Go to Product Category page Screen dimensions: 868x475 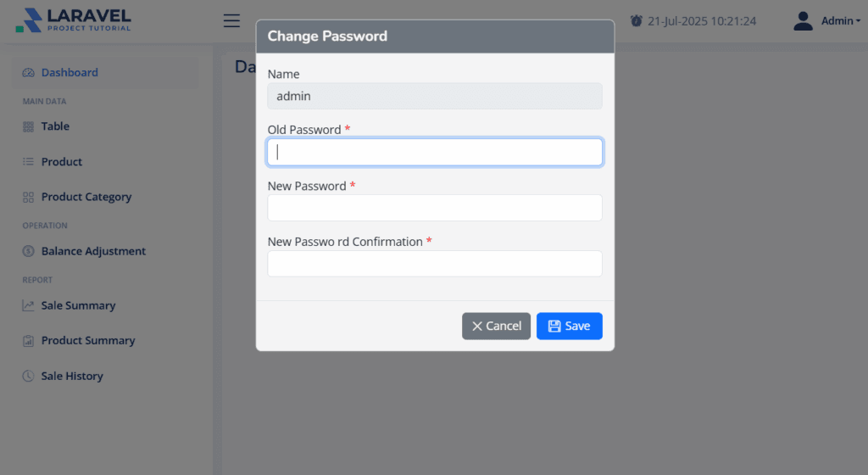click(x=86, y=197)
